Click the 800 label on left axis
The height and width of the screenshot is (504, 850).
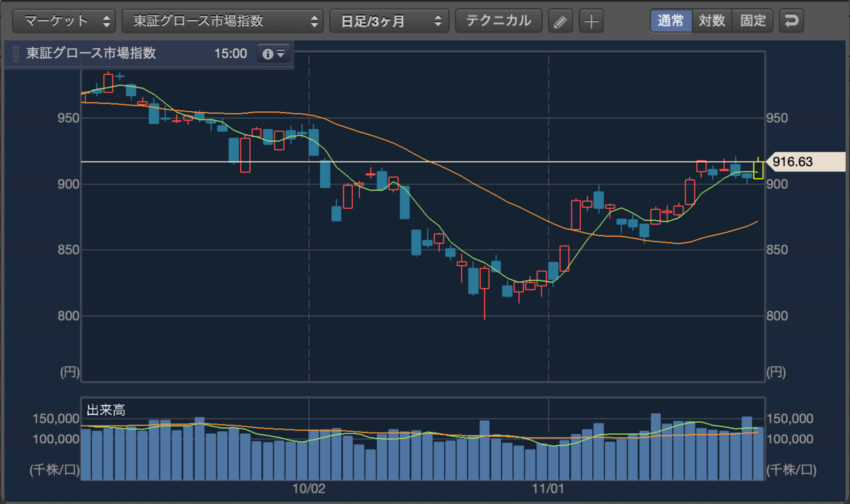pyautogui.click(x=68, y=316)
